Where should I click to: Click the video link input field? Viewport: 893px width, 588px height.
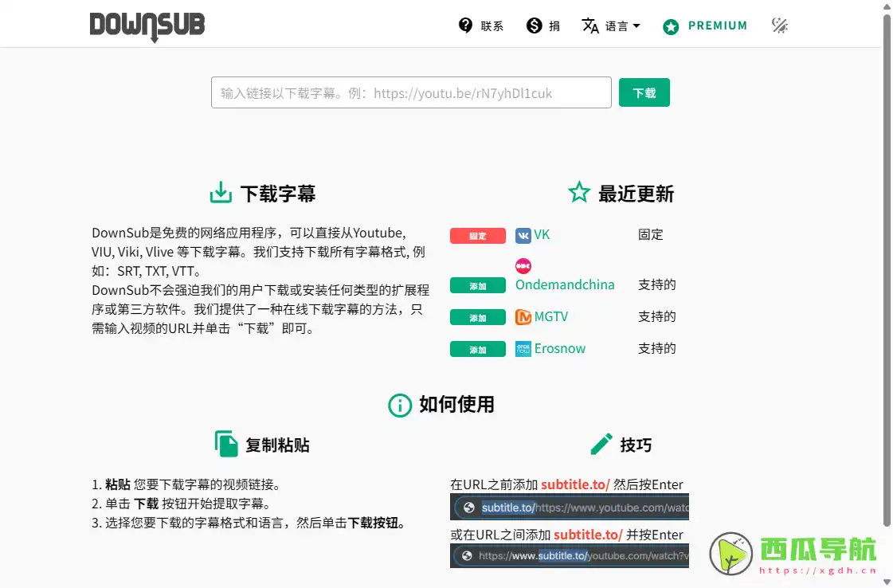click(411, 92)
